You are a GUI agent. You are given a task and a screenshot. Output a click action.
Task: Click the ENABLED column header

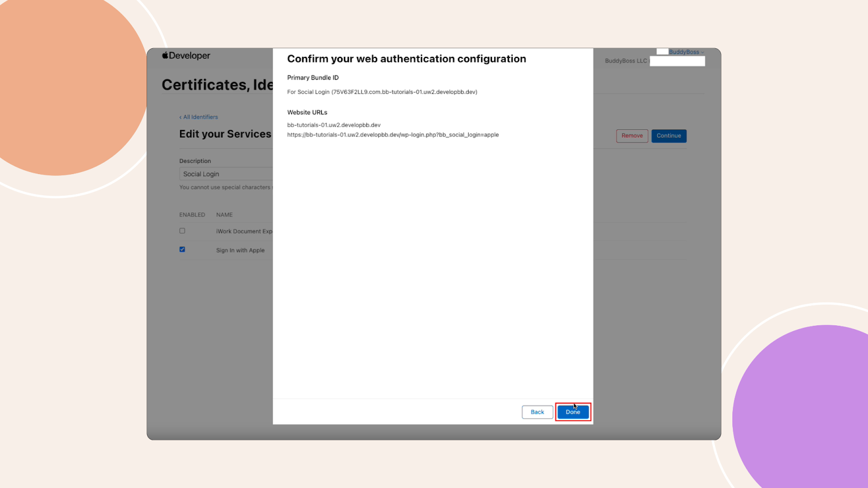[x=192, y=215]
